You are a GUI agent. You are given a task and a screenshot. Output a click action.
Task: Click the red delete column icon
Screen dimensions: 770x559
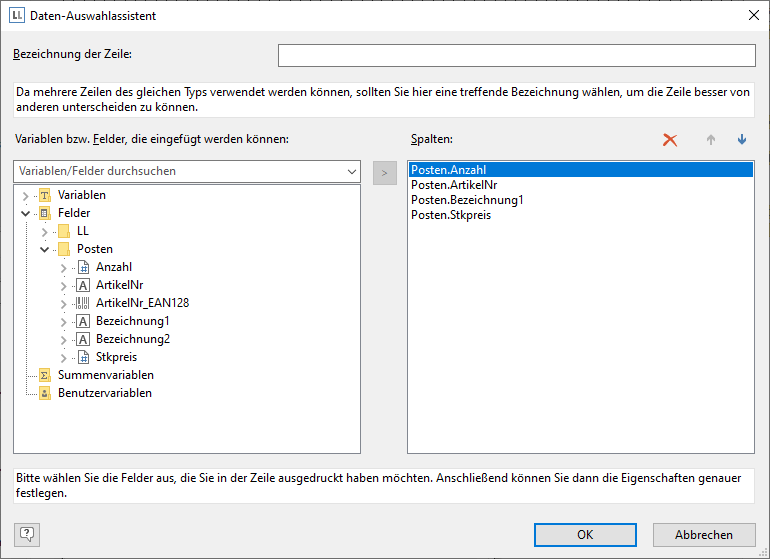click(x=670, y=140)
